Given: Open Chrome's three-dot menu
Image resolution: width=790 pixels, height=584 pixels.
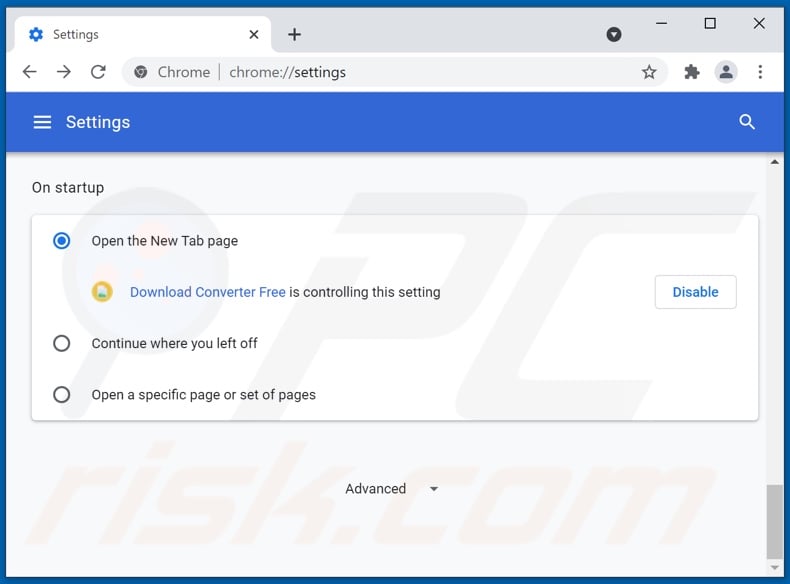Looking at the screenshot, I should pos(760,72).
